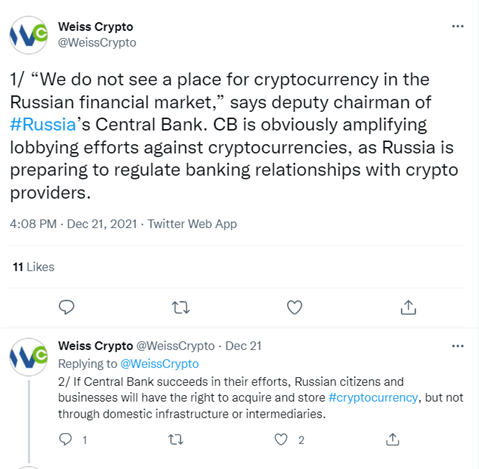Share the reply tweet
The image size is (479, 469).
[392, 439]
